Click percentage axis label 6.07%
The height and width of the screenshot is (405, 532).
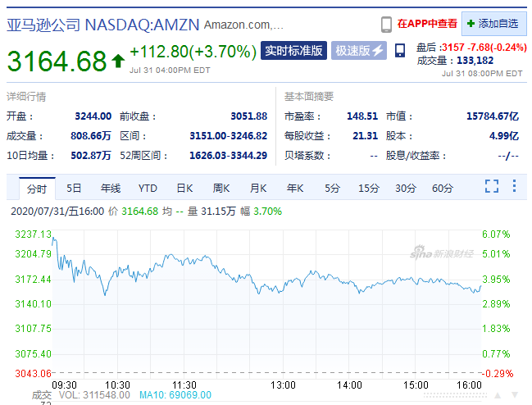pos(496,234)
